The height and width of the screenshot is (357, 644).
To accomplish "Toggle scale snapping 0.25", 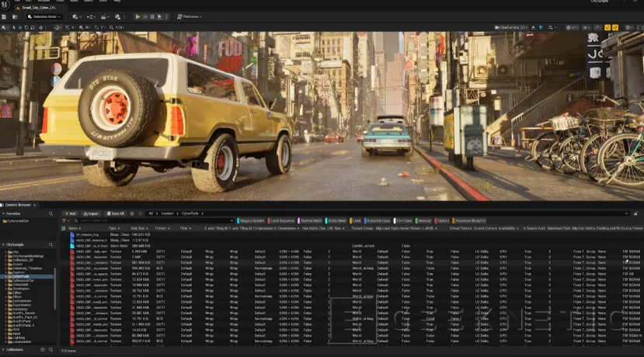I will point(112,27).
